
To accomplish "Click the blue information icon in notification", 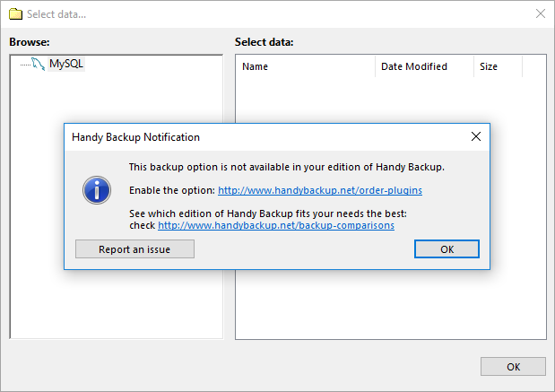I will (x=96, y=189).
